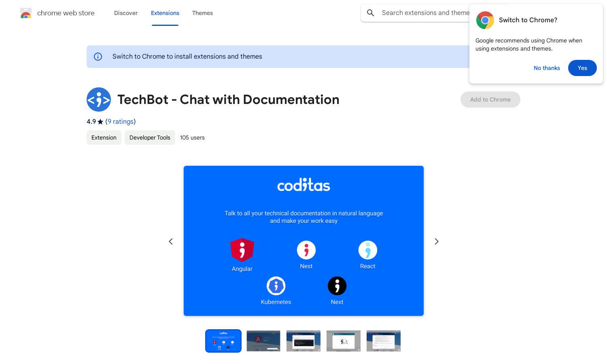
Task: Click the TechBot extension logo icon
Action: [x=99, y=99]
